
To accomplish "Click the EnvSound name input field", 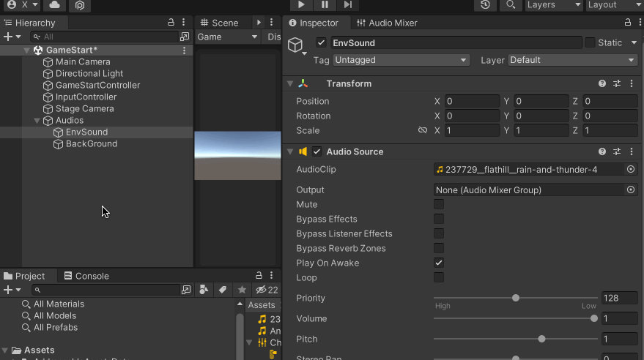I will coord(456,43).
